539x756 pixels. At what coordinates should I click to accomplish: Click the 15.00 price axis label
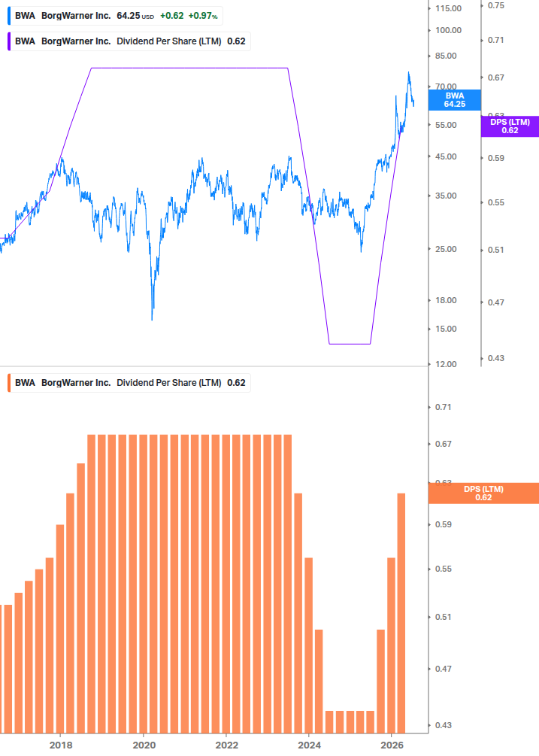(446, 329)
